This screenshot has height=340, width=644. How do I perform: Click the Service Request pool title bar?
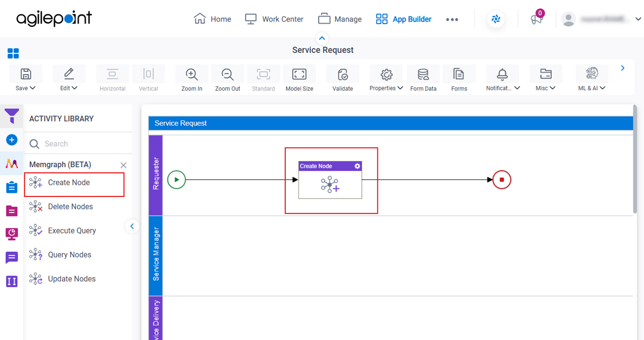pos(390,123)
